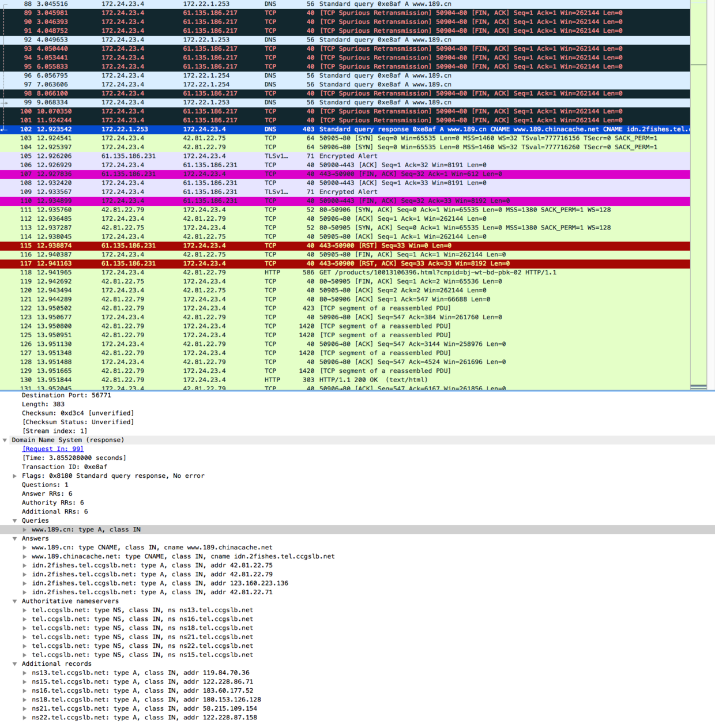This screenshot has width=715, height=728.
Task: Collapse the Queries section
Action: pyautogui.click(x=15, y=520)
